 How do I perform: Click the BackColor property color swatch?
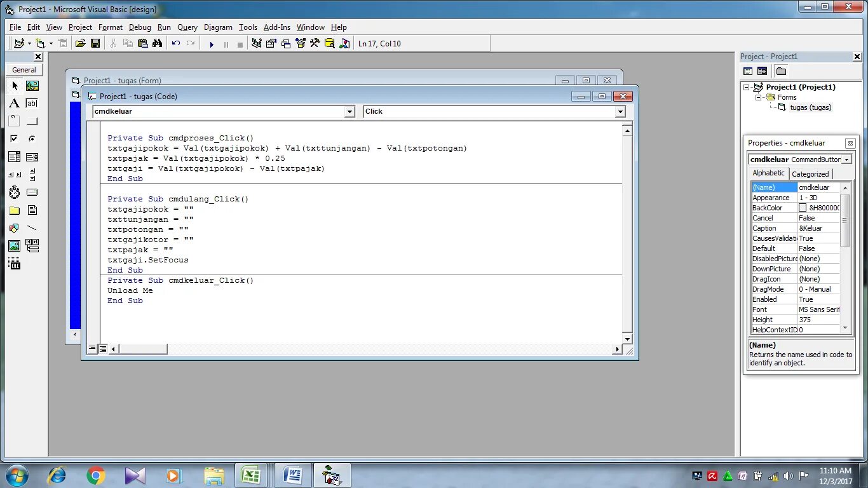click(803, 208)
